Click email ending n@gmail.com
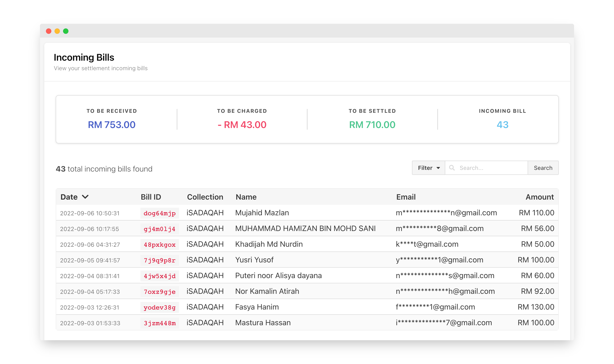Viewport: 614px width, 364px height. tap(446, 213)
